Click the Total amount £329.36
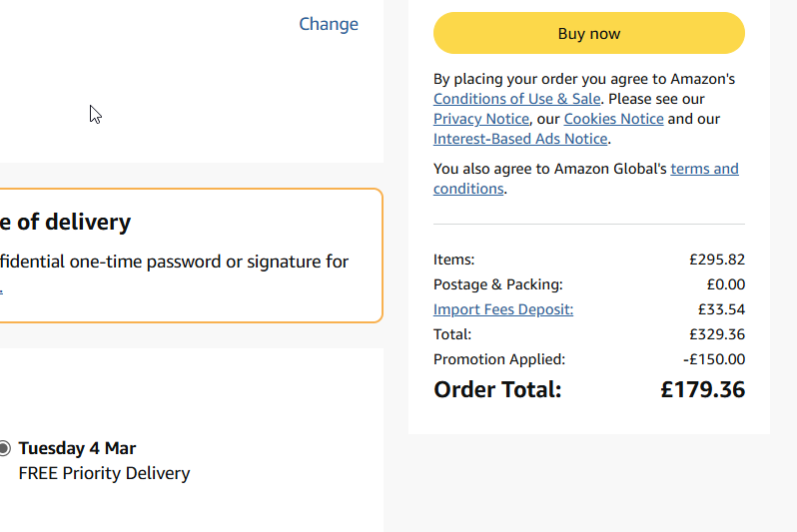 [x=716, y=334]
